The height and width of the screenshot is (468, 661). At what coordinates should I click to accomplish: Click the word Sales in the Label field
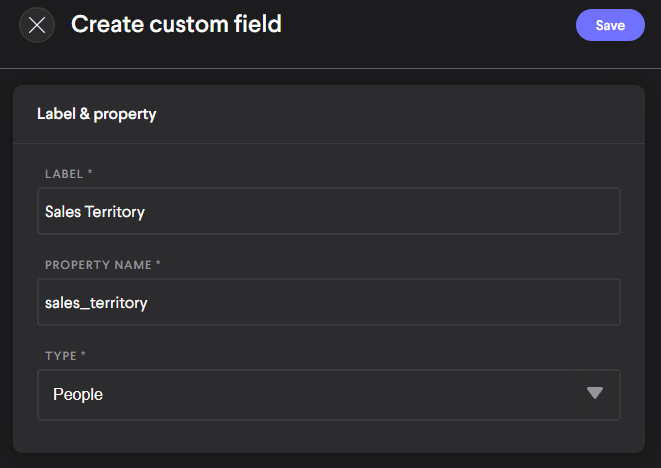coord(63,211)
